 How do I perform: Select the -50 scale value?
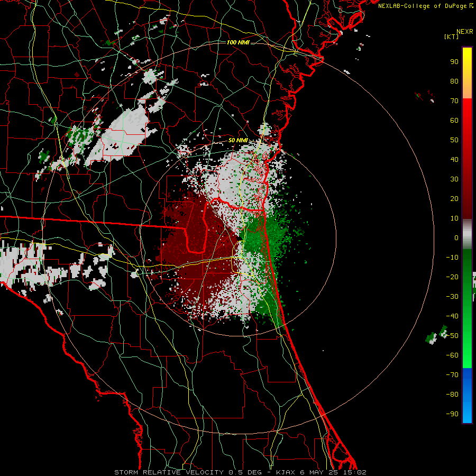click(x=452, y=336)
